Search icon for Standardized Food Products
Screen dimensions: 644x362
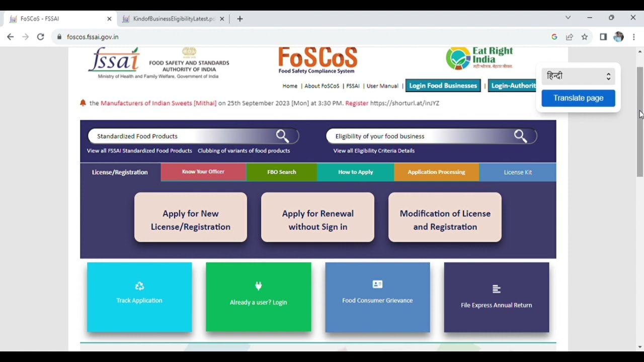pyautogui.click(x=283, y=136)
